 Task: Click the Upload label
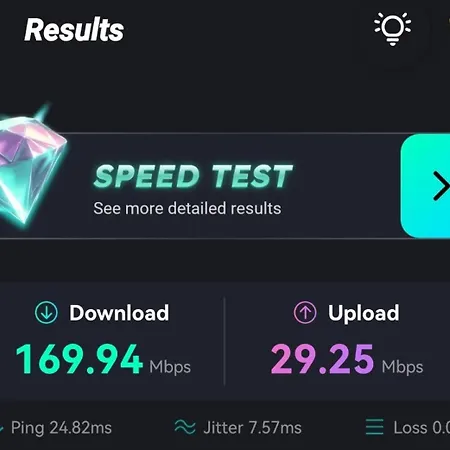363,313
